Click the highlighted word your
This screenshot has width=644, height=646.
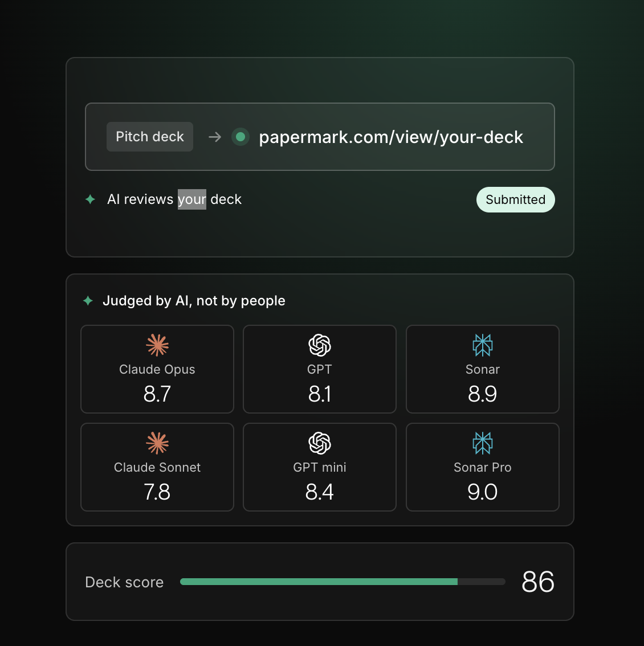tap(191, 199)
